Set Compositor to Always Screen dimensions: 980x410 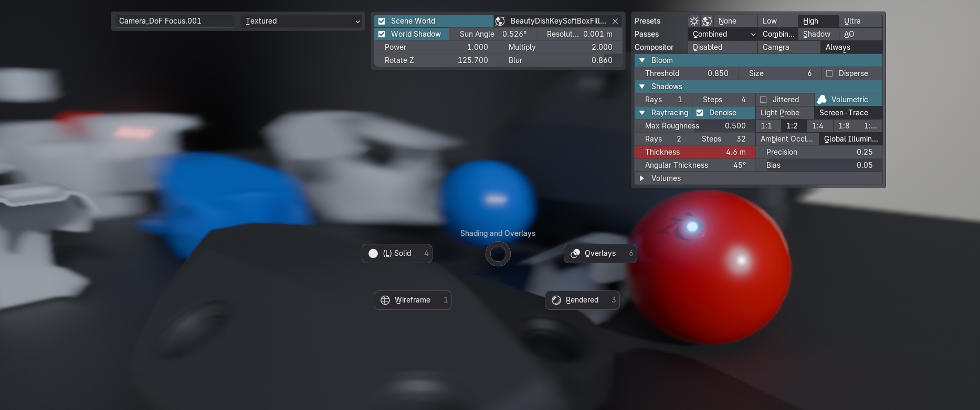pyautogui.click(x=851, y=47)
